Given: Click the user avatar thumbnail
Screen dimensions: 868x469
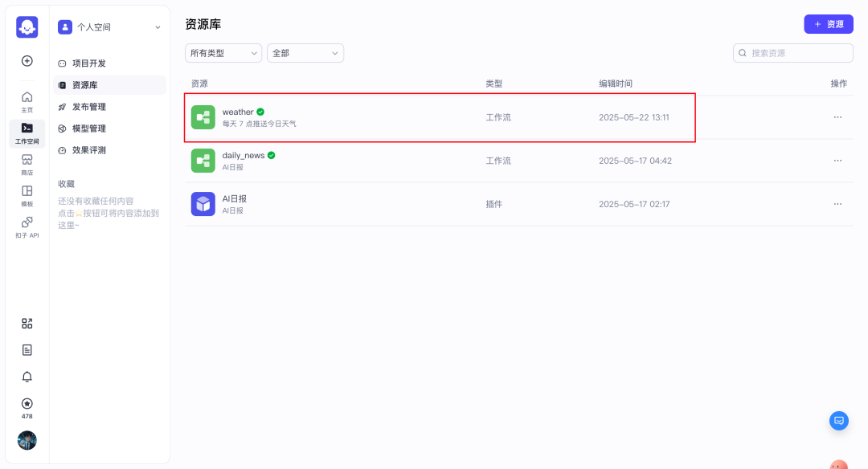Looking at the screenshot, I should [x=27, y=440].
